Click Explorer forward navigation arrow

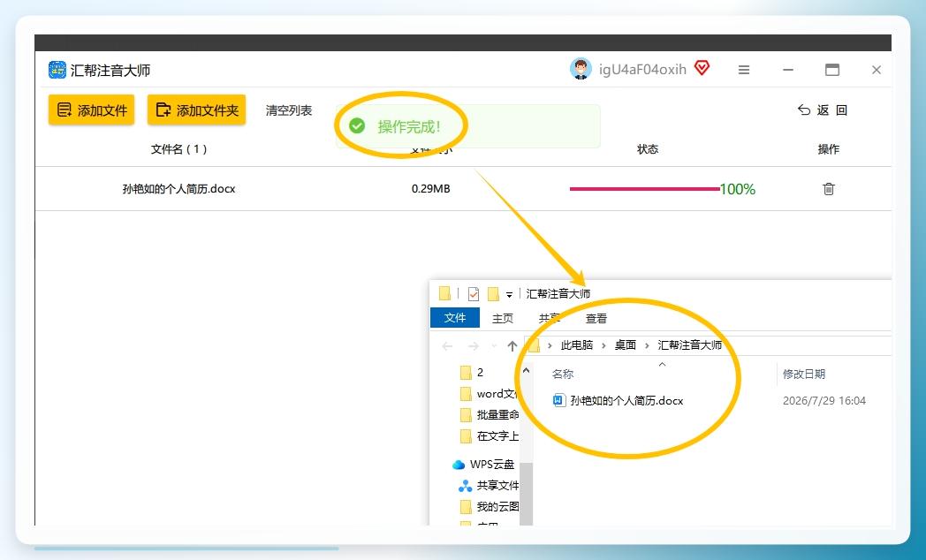[x=473, y=345]
